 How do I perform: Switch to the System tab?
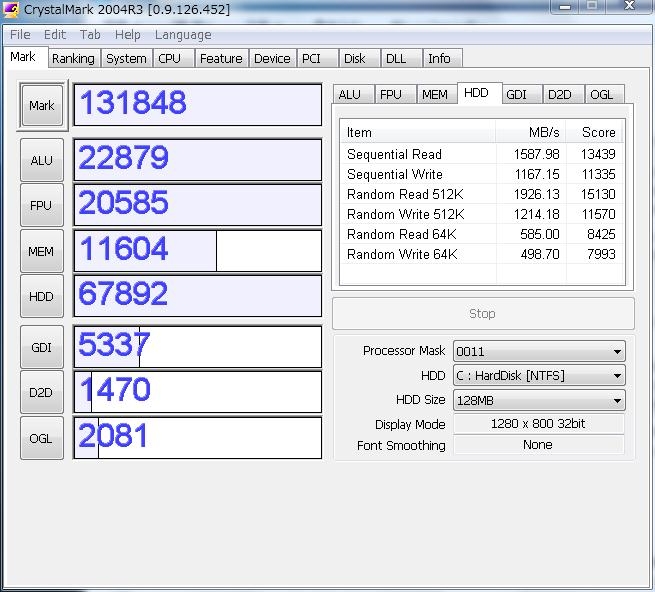coord(126,58)
